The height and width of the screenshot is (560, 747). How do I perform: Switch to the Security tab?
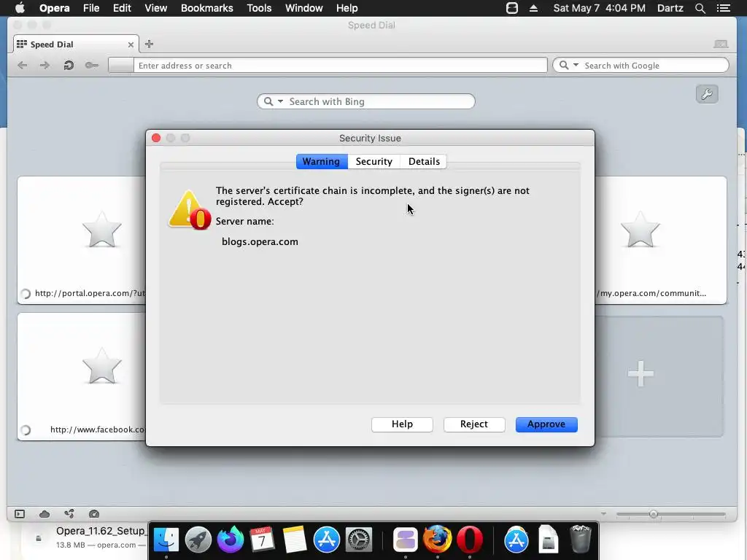374,161
